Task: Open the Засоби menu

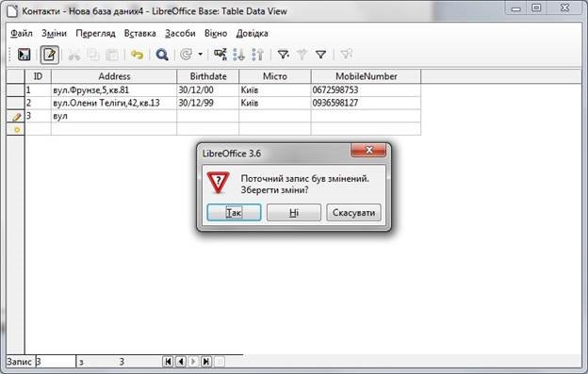Action: [x=180, y=33]
